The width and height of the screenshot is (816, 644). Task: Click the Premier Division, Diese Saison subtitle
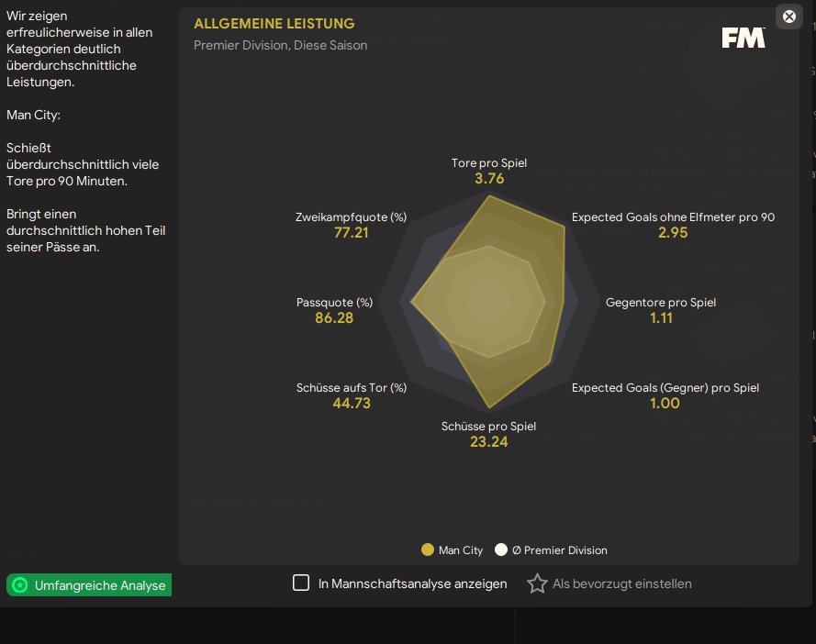[280, 45]
